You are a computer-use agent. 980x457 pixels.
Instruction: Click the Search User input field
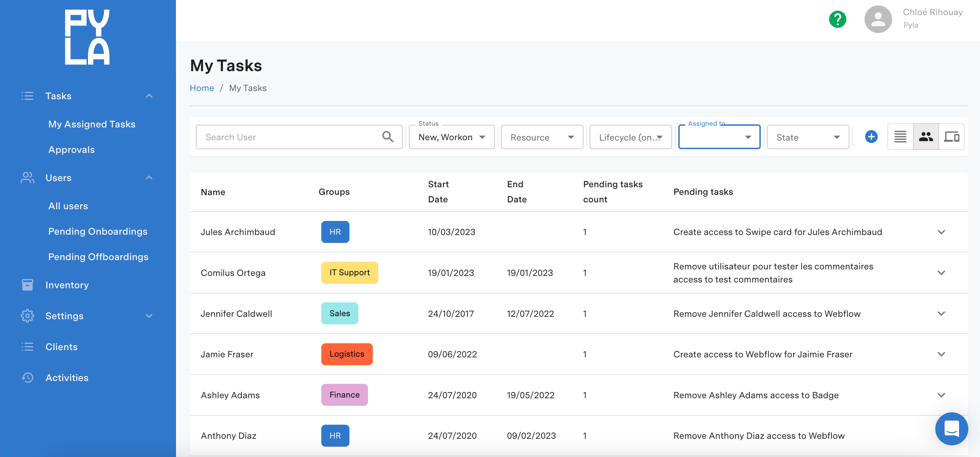click(x=289, y=137)
